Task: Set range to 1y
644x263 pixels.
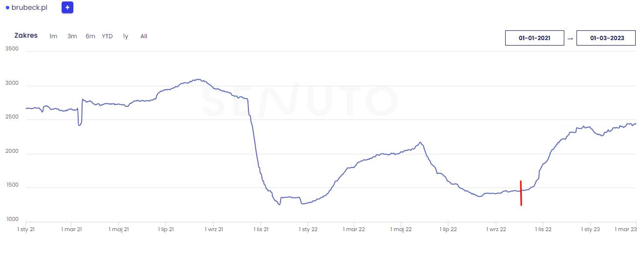Action: pyautogui.click(x=126, y=36)
